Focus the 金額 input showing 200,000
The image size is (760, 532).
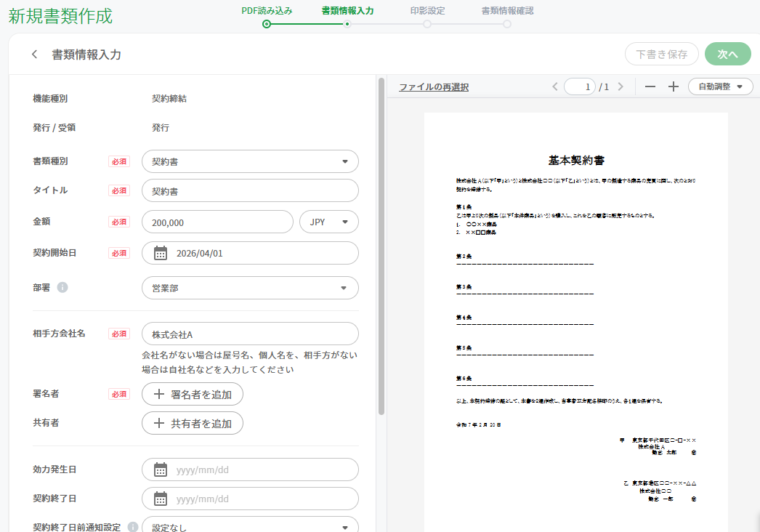pyautogui.click(x=218, y=222)
